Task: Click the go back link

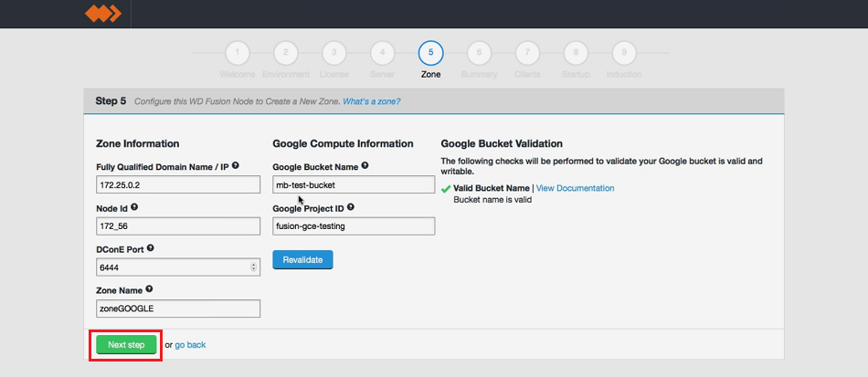Action: (190, 345)
